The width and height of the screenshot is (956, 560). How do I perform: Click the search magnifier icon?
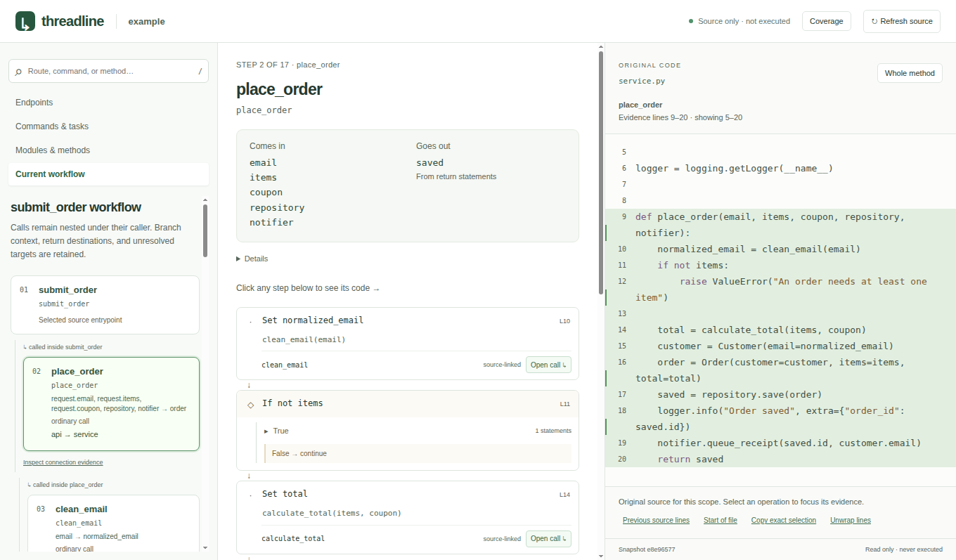coord(18,72)
